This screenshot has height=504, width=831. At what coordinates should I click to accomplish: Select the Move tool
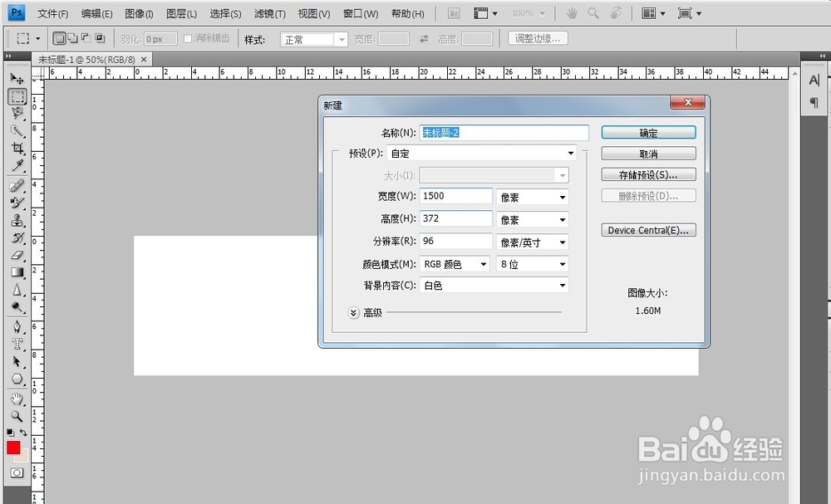click(x=17, y=79)
